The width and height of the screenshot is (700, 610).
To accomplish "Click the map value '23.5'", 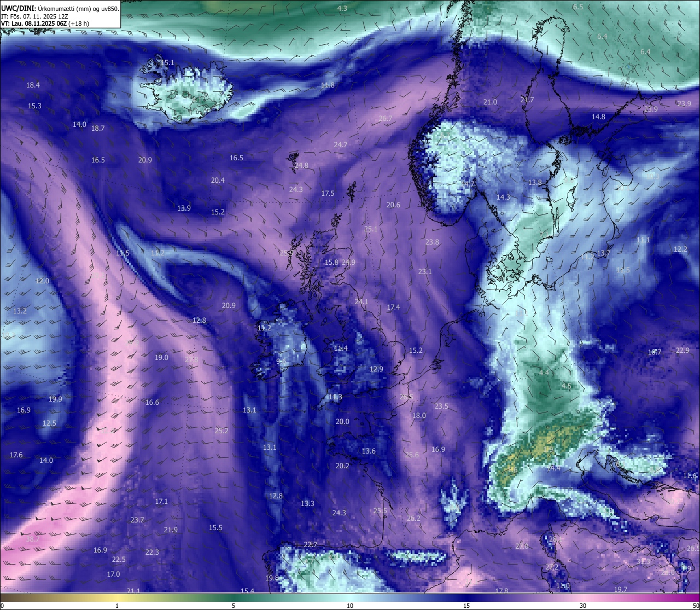I will (441, 406).
